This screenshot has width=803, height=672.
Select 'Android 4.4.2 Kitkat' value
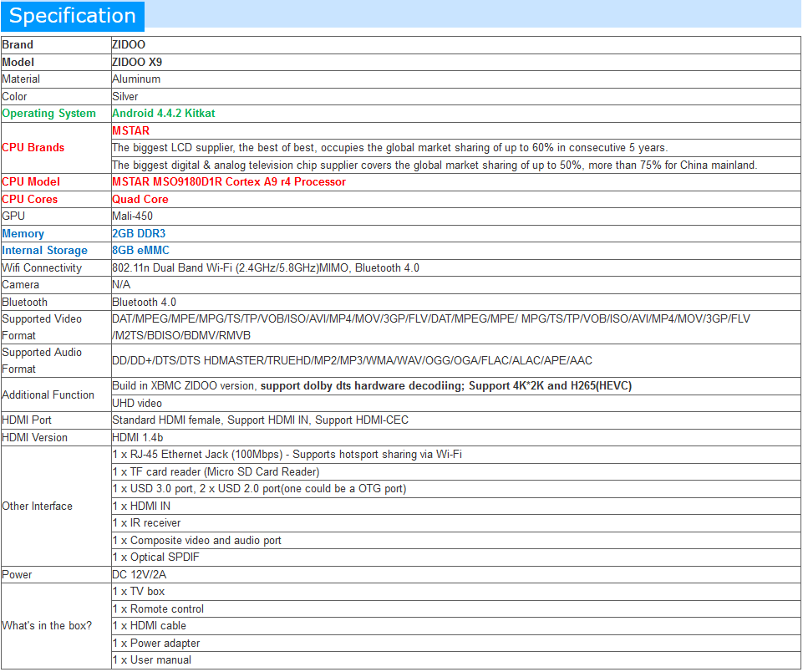pyautogui.click(x=164, y=113)
